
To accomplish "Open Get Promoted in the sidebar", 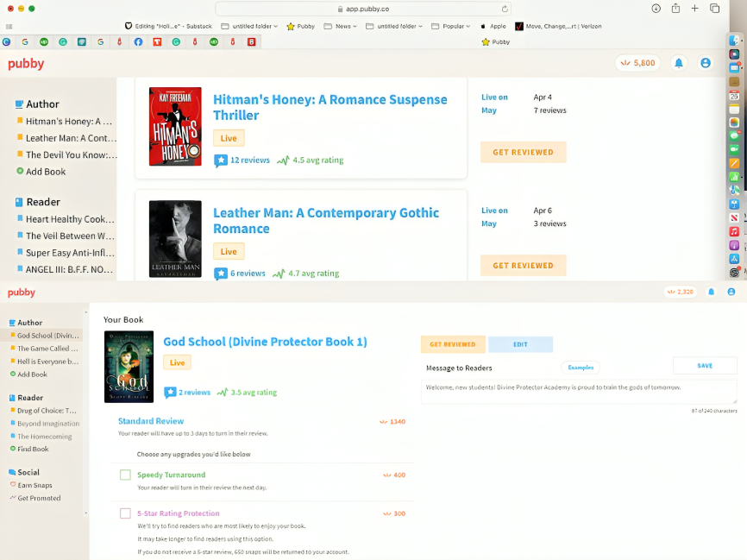I will (39, 498).
